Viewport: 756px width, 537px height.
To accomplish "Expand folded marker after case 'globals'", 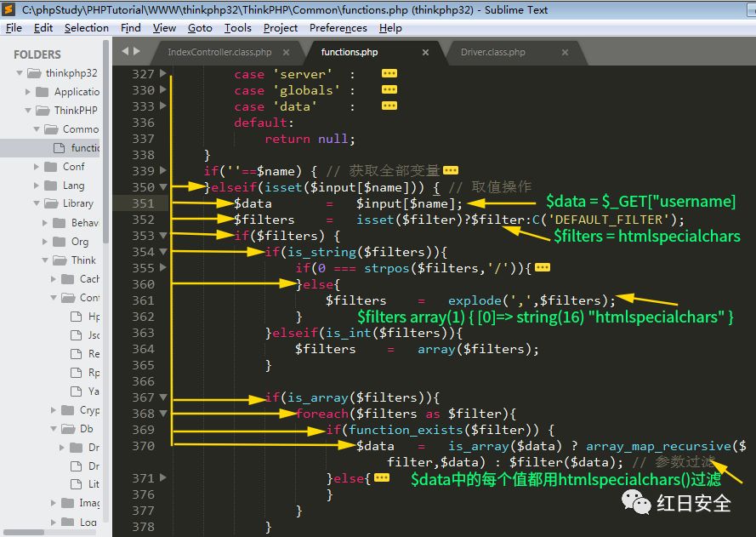I will (x=389, y=89).
